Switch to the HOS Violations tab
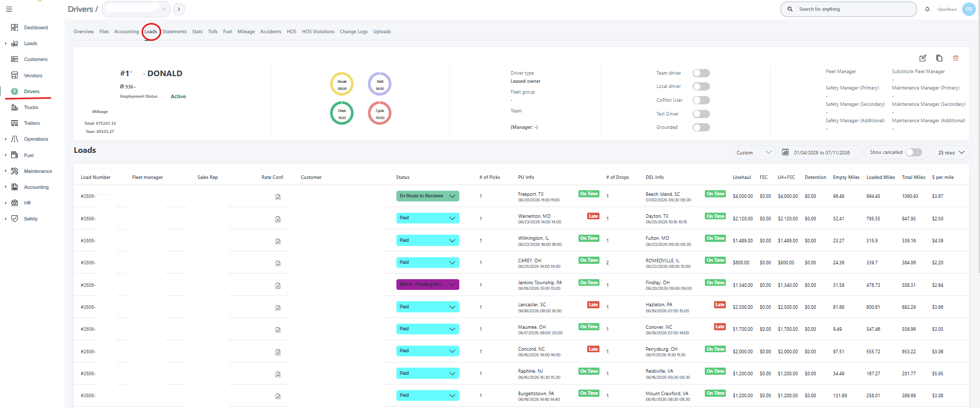Viewport: 980px width, 408px height. click(x=318, y=32)
